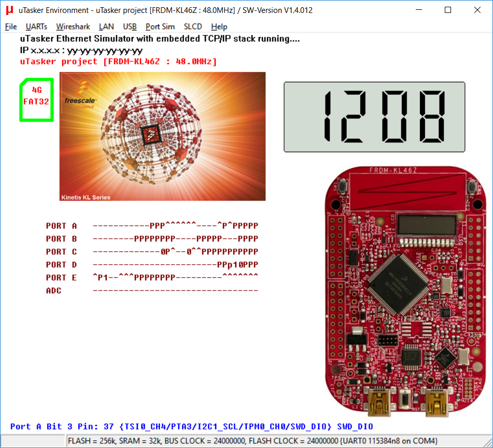Open the USB menu
Screen dimensions: 493x448
130,27
